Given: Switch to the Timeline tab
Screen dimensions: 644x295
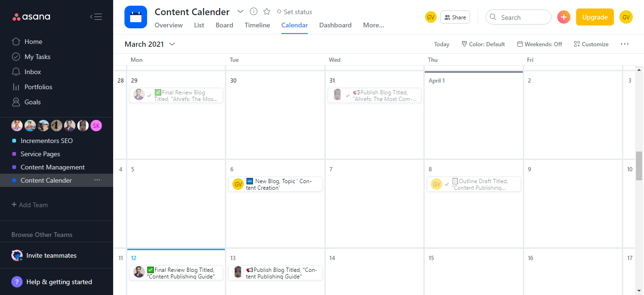Looking at the screenshot, I should pos(257,25).
